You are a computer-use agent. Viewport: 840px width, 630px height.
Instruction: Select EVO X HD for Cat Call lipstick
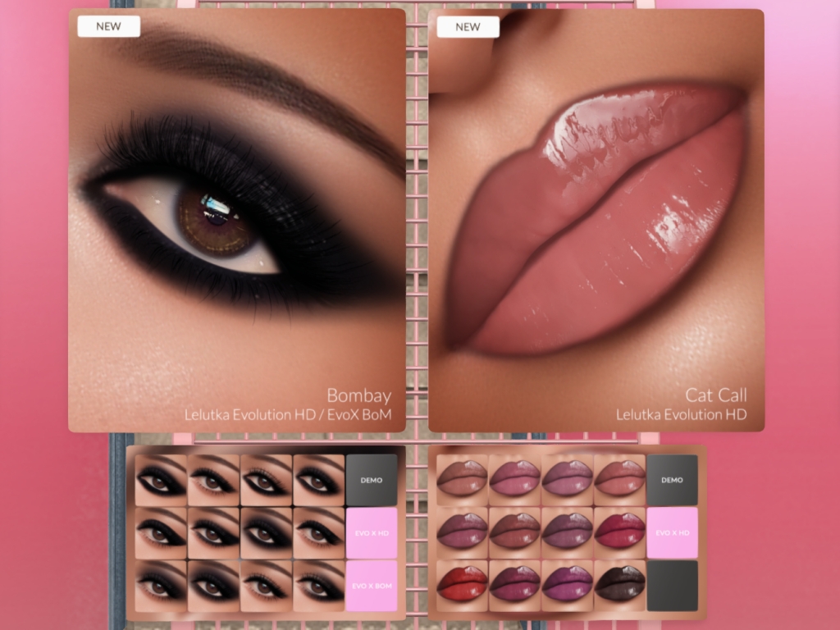click(x=672, y=532)
